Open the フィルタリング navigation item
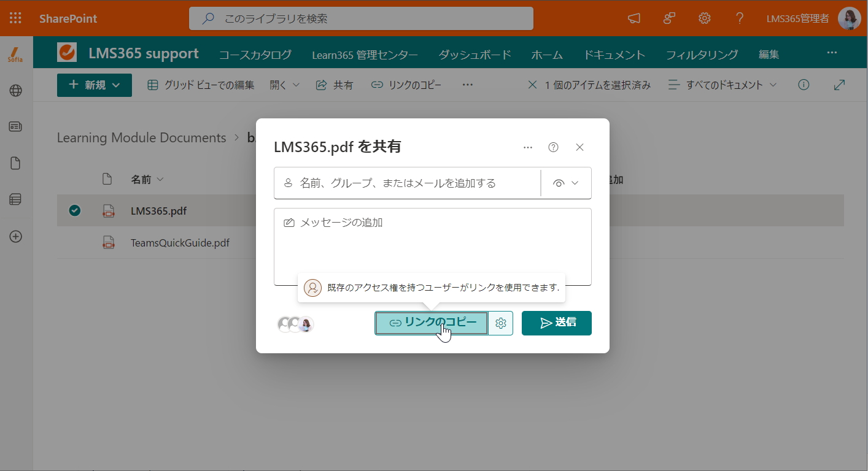The height and width of the screenshot is (471, 868). 702,55
